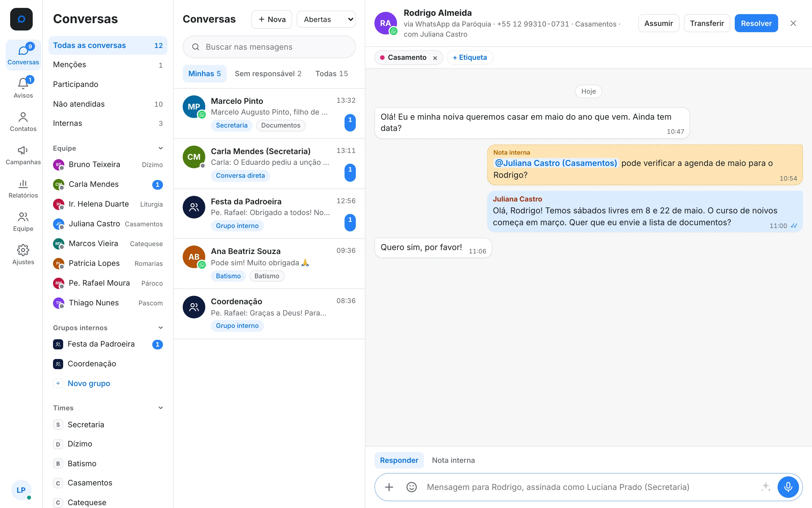Open the Participando filter

108,84
